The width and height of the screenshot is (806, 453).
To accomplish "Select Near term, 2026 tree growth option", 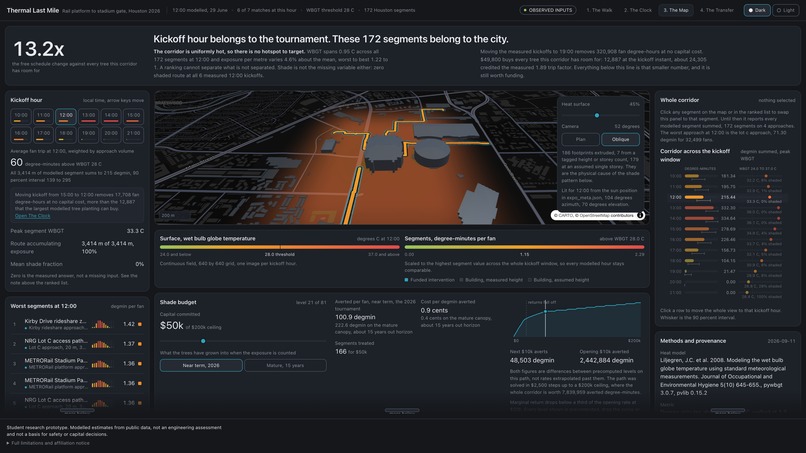I will (201, 366).
